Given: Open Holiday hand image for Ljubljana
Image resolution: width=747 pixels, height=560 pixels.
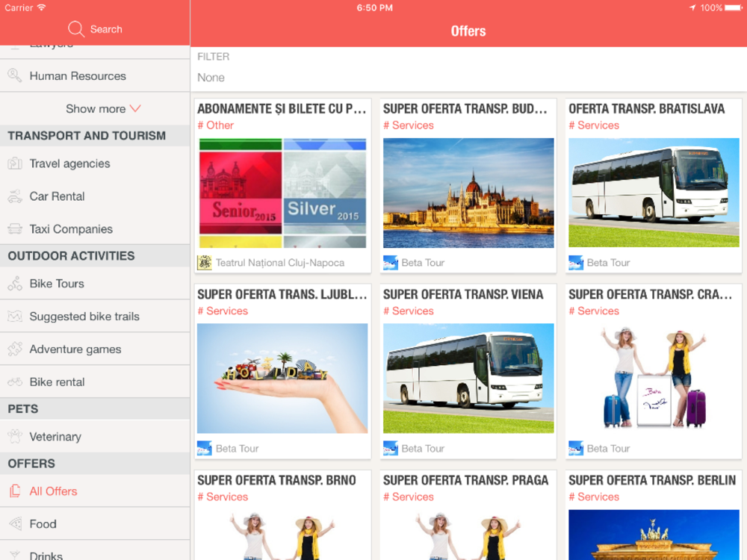Looking at the screenshot, I should click(x=282, y=379).
